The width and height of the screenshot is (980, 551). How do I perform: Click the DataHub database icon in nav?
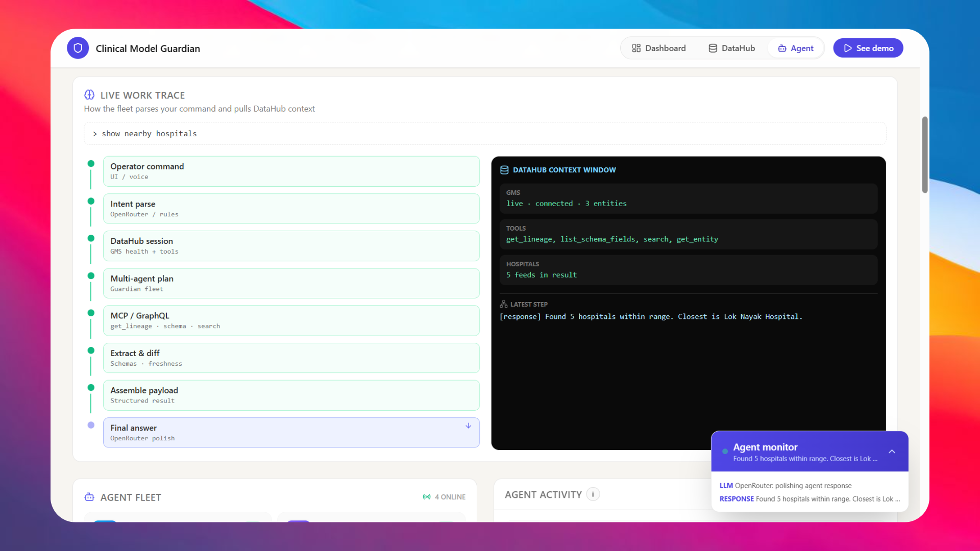713,48
